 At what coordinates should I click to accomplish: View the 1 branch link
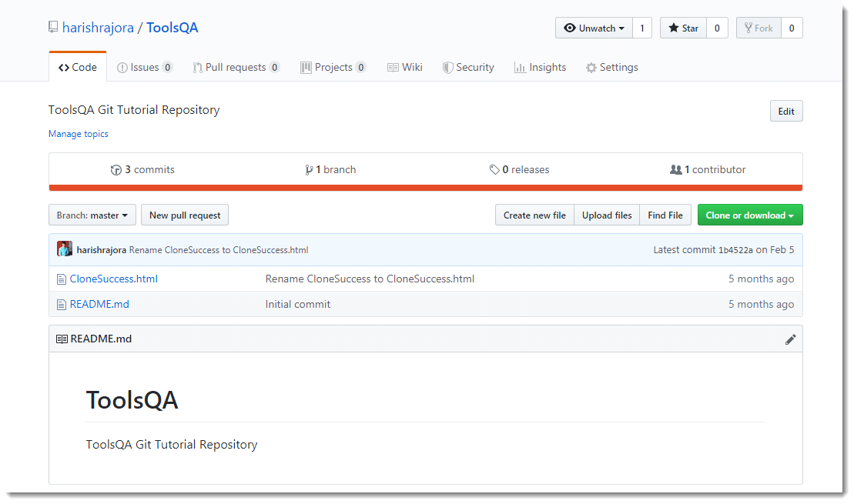tap(330, 170)
